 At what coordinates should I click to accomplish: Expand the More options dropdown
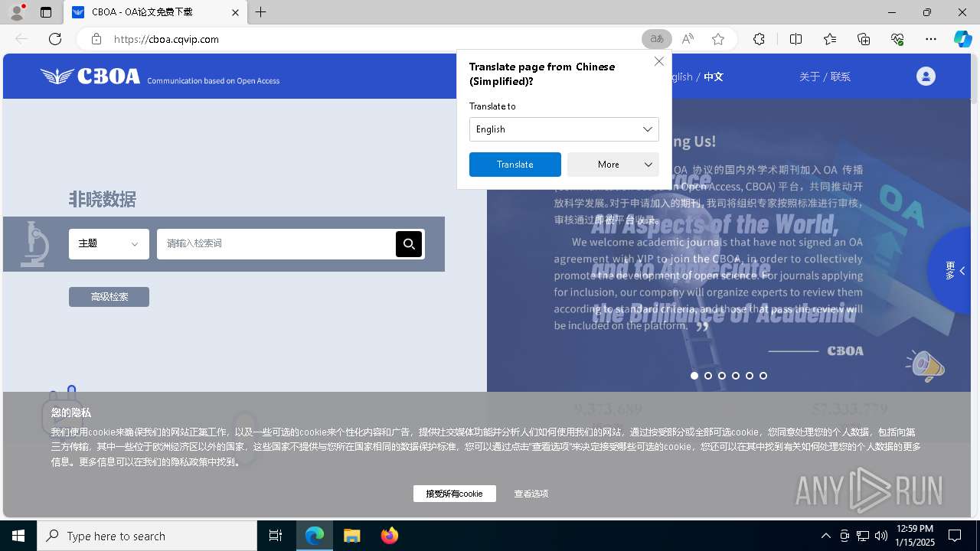point(613,165)
